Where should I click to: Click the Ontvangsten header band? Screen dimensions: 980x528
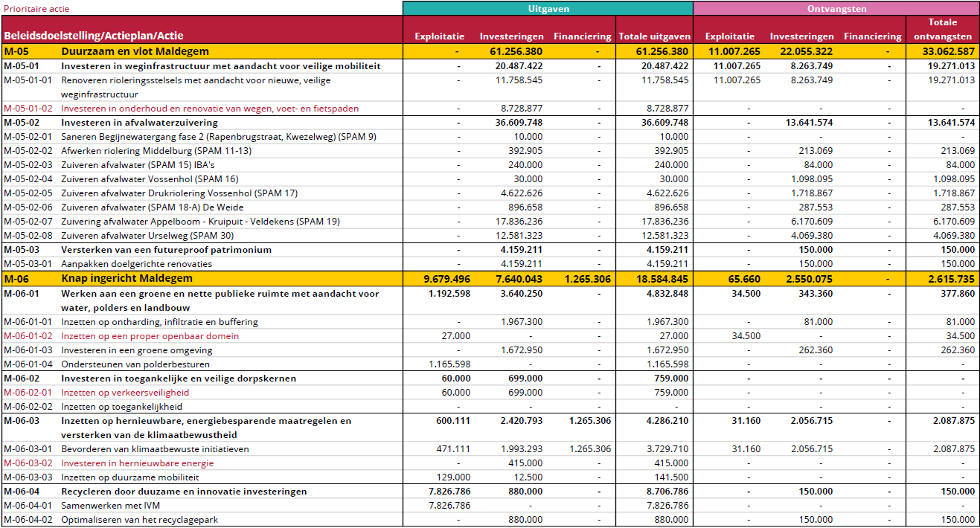tap(836, 8)
